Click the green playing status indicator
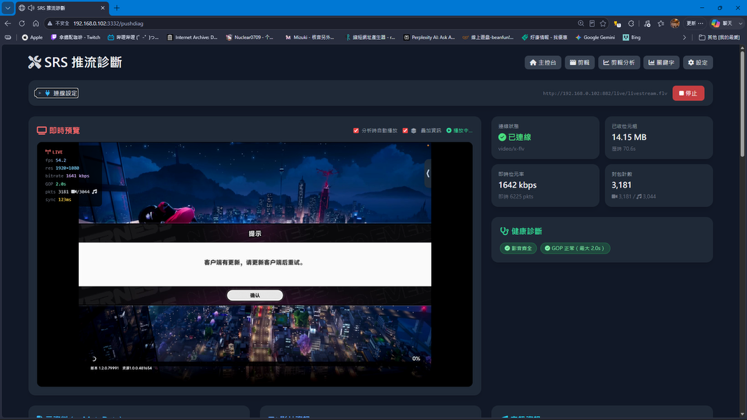The height and width of the screenshot is (420, 747). tap(459, 130)
